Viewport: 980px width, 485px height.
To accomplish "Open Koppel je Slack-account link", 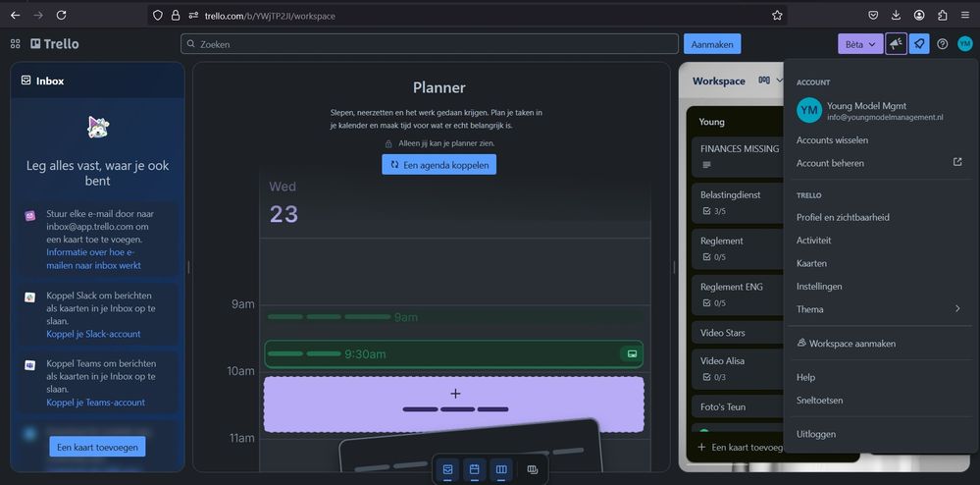I will coord(93,334).
